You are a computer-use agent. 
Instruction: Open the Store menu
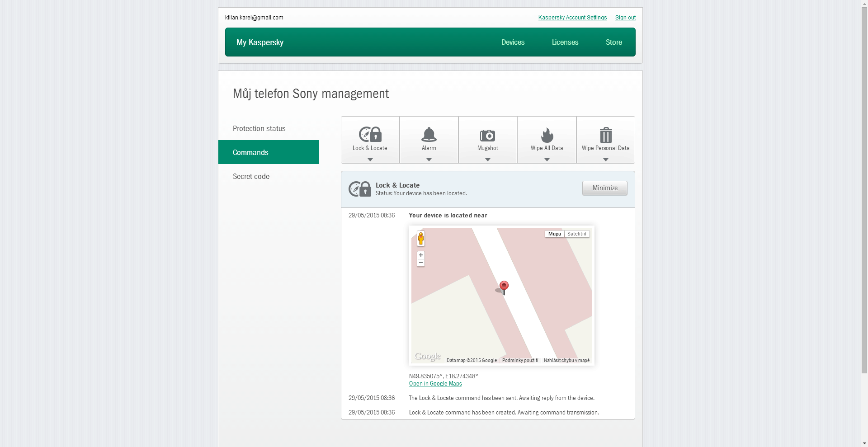(614, 42)
